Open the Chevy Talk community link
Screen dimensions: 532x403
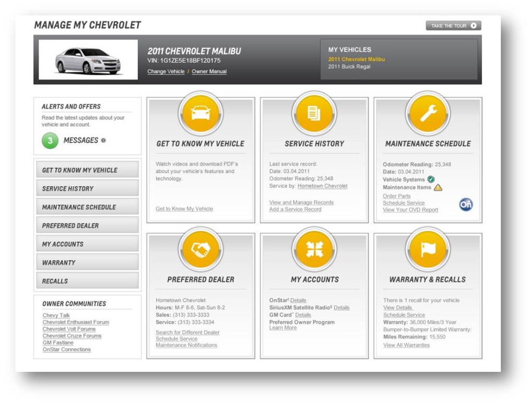pos(56,315)
